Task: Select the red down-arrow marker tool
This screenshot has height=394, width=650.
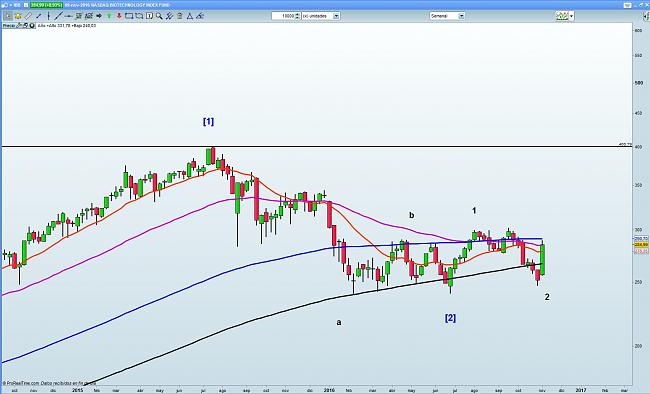Action: [x=119, y=16]
